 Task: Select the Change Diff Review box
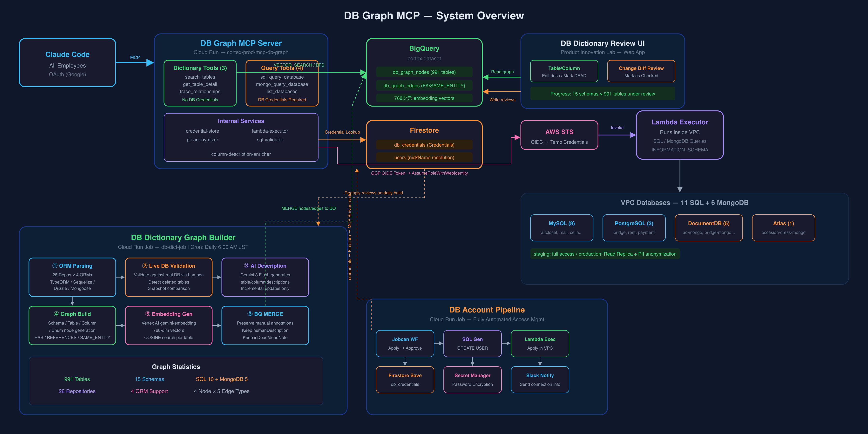tap(641, 71)
